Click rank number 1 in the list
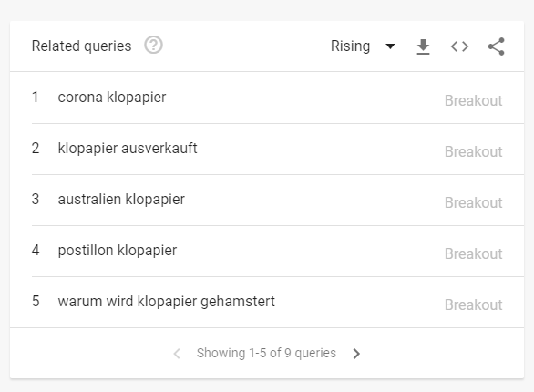Screen dimensions: 534x392 (35, 97)
